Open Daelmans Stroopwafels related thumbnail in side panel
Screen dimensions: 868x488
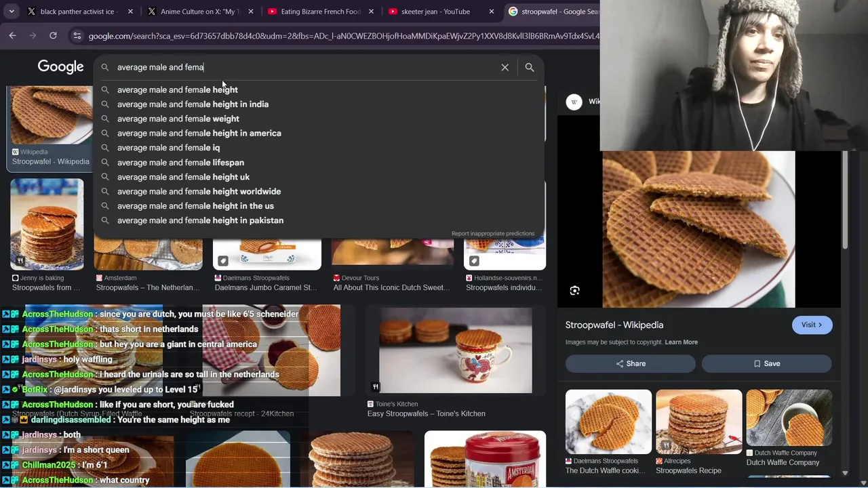608,422
